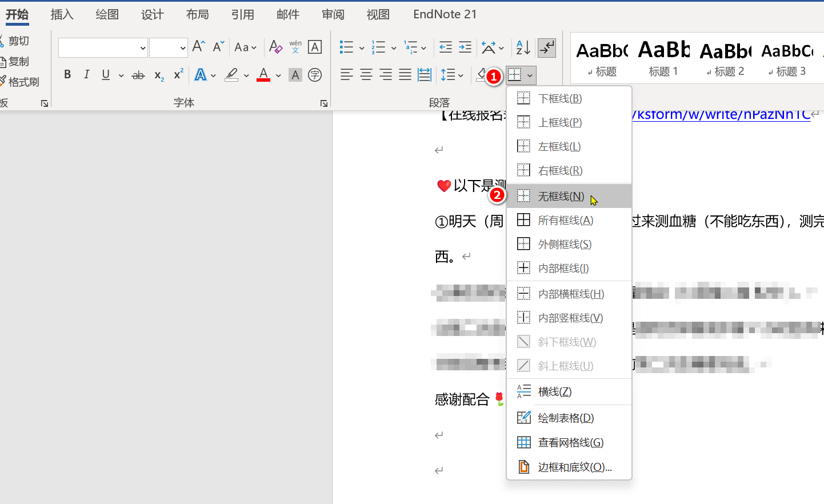Expand the line spacing dropdown arrow

coord(461,75)
